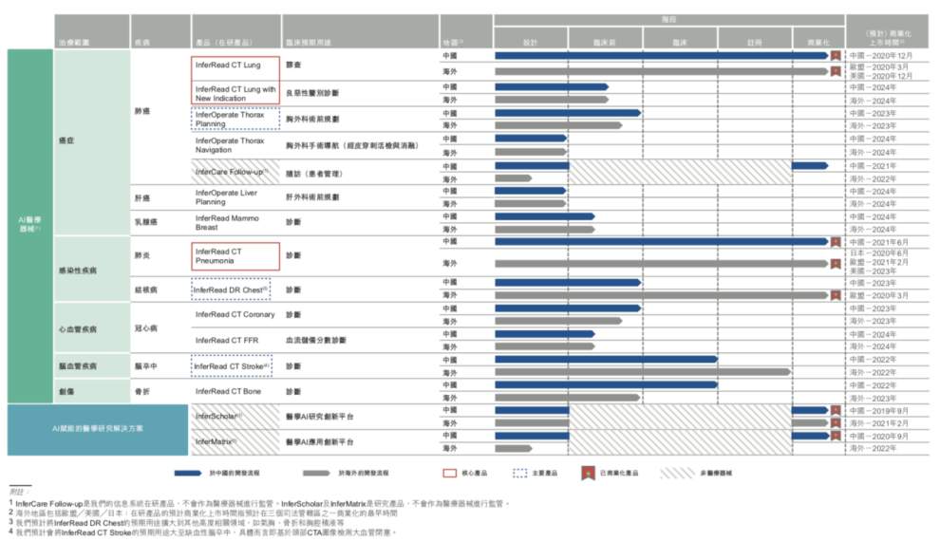940x560 pixels.
Task: Click commercialized star icon in InferRead CT Pneumonia China row
Action: (835, 242)
